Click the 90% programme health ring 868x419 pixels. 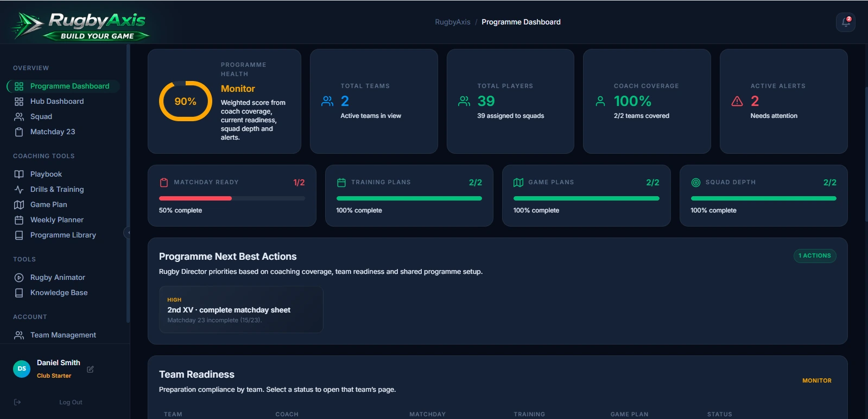pyautogui.click(x=186, y=101)
